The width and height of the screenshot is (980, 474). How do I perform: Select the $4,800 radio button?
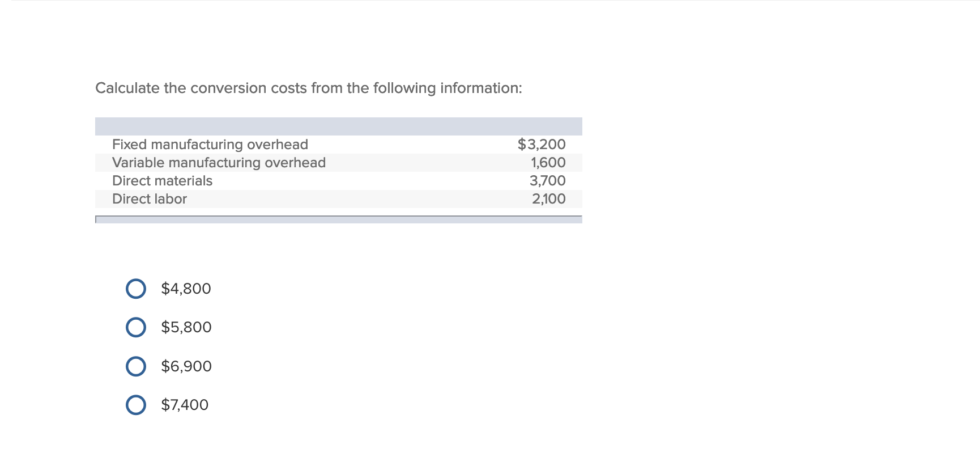coord(136,288)
